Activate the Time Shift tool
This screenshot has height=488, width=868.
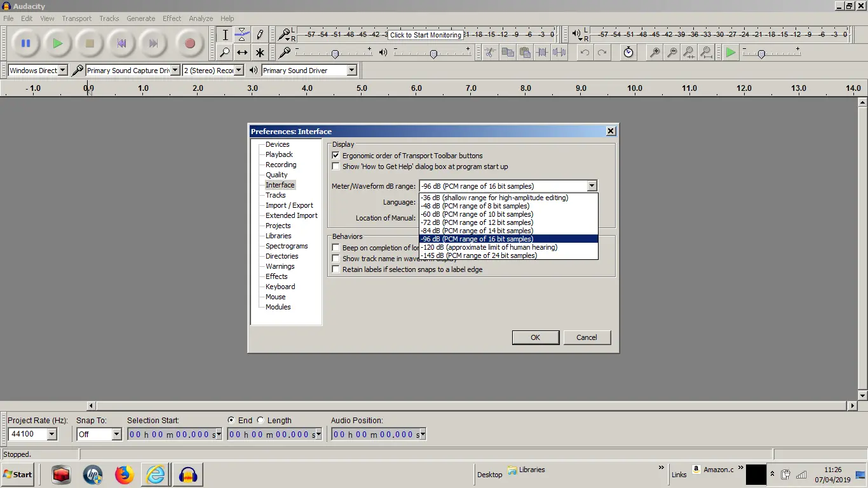click(242, 53)
